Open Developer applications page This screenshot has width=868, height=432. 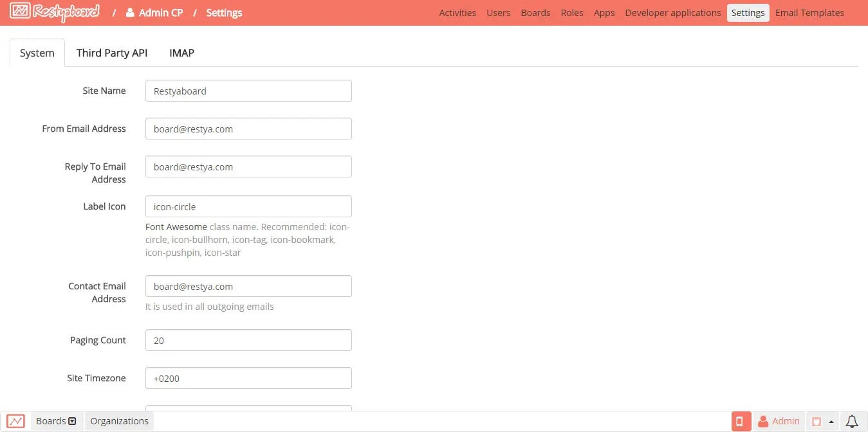click(x=673, y=13)
